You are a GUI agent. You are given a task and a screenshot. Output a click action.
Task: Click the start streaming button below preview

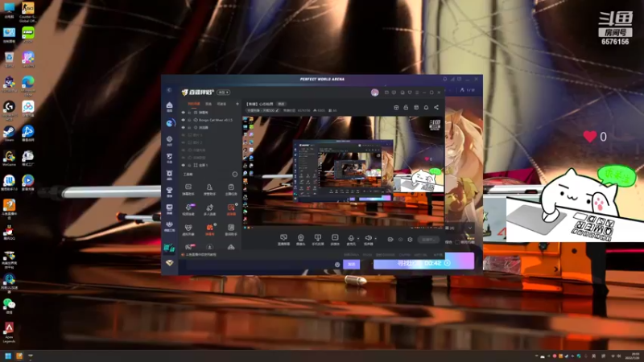point(428,239)
